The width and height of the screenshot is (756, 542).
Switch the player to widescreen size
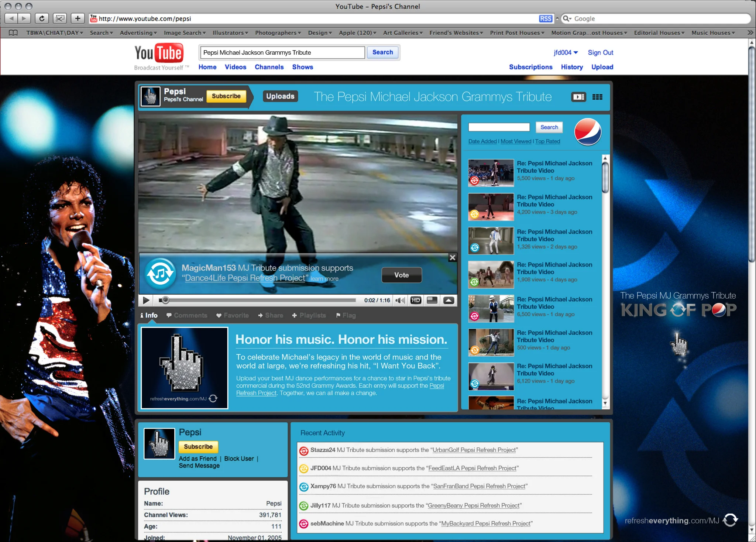(x=432, y=301)
